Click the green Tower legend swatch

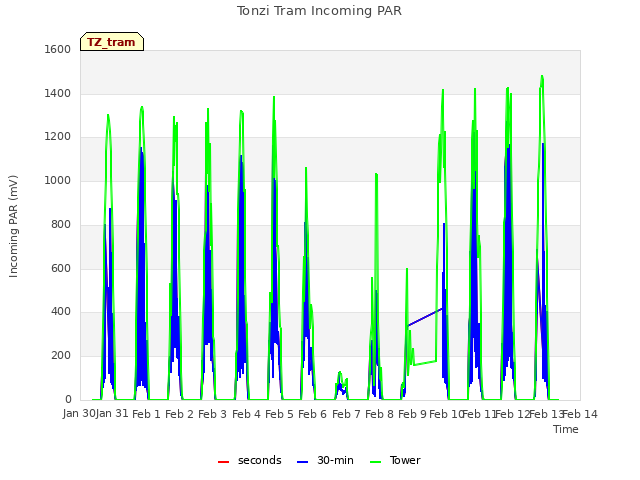click(375, 462)
